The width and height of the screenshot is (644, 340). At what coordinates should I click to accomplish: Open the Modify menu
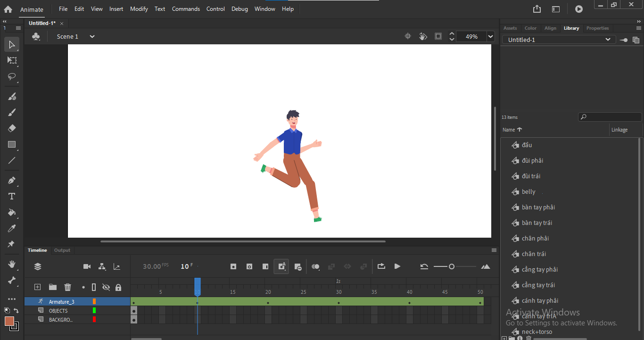pos(139,9)
